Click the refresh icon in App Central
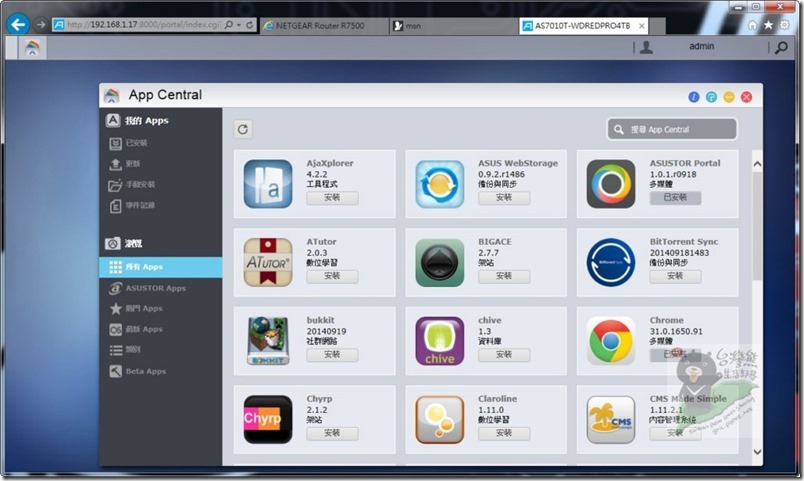804x481 pixels. click(243, 129)
